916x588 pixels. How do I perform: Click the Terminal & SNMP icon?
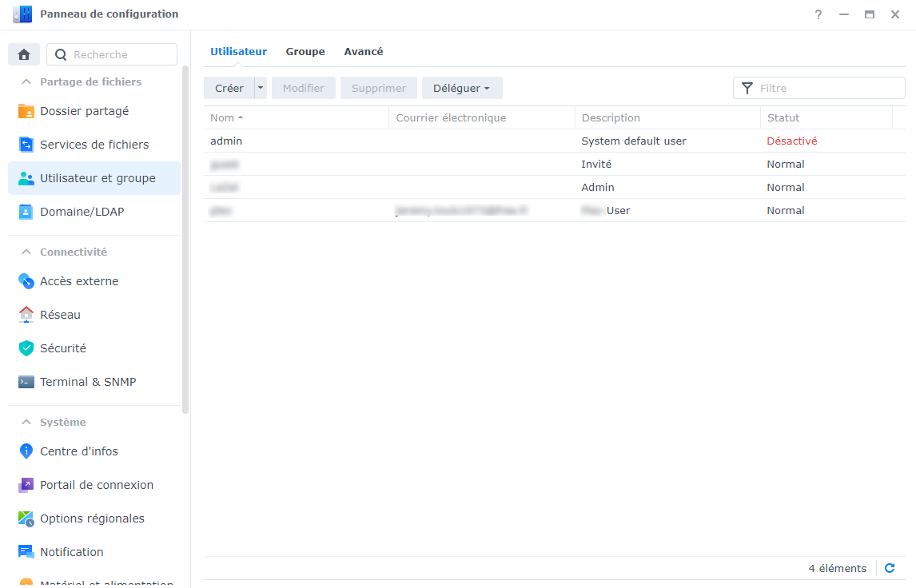(26, 382)
